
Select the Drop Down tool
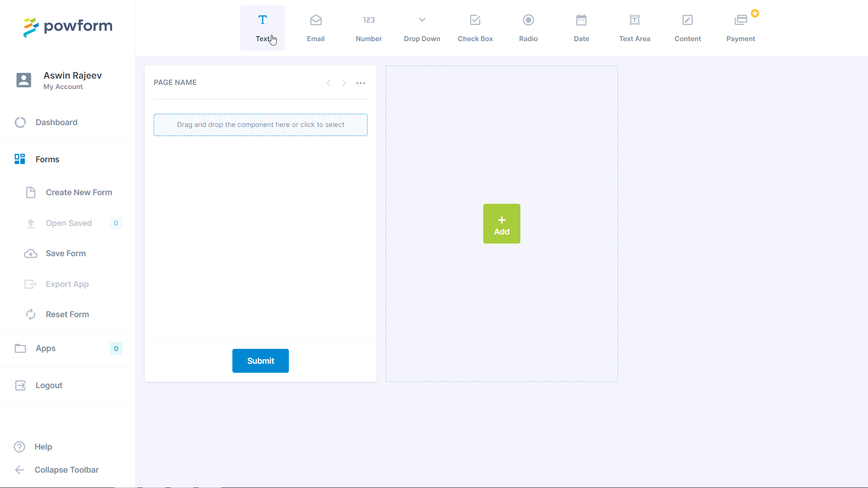(x=422, y=27)
